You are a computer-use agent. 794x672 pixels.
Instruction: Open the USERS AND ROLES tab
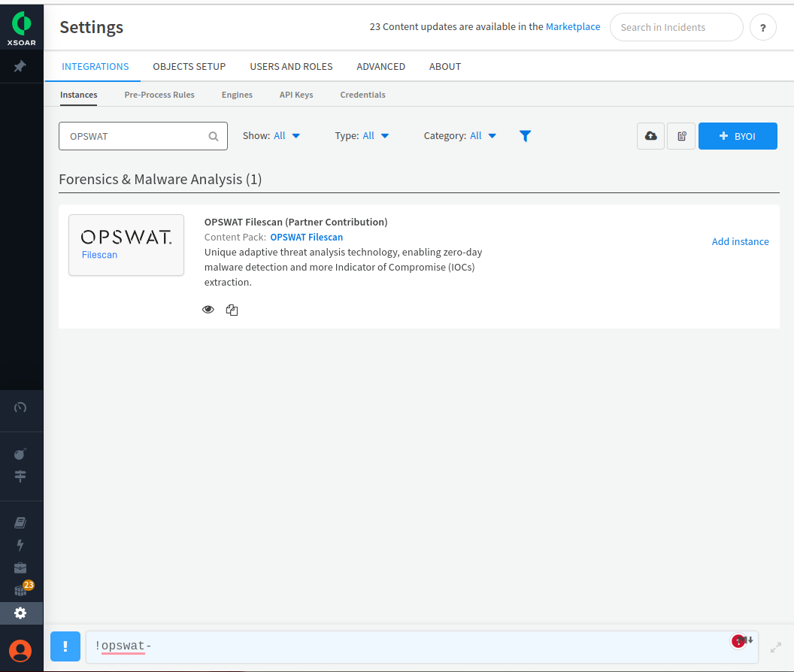[x=291, y=66]
